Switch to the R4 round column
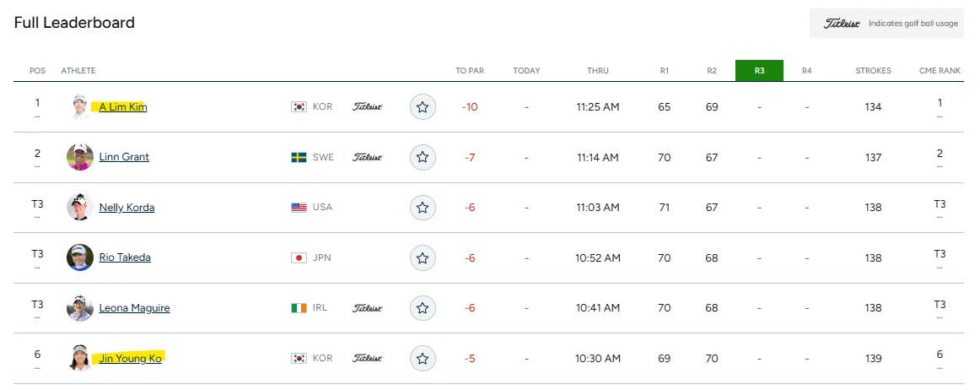The image size is (980, 390). (807, 71)
